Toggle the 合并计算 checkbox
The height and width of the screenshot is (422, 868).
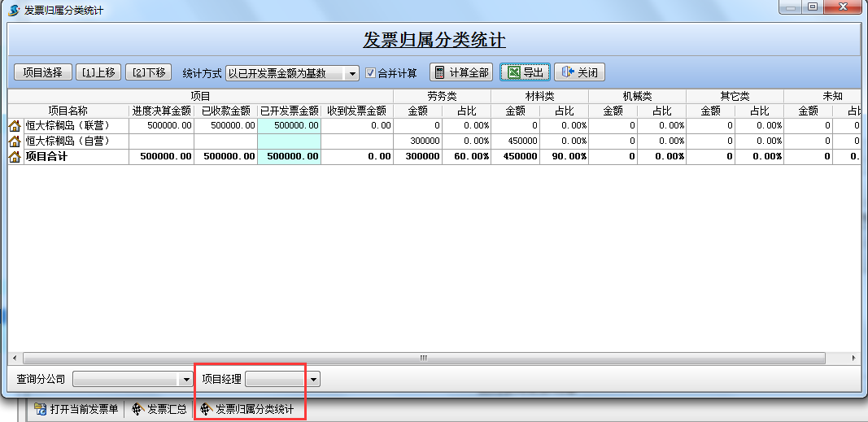(x=371, y=73)
